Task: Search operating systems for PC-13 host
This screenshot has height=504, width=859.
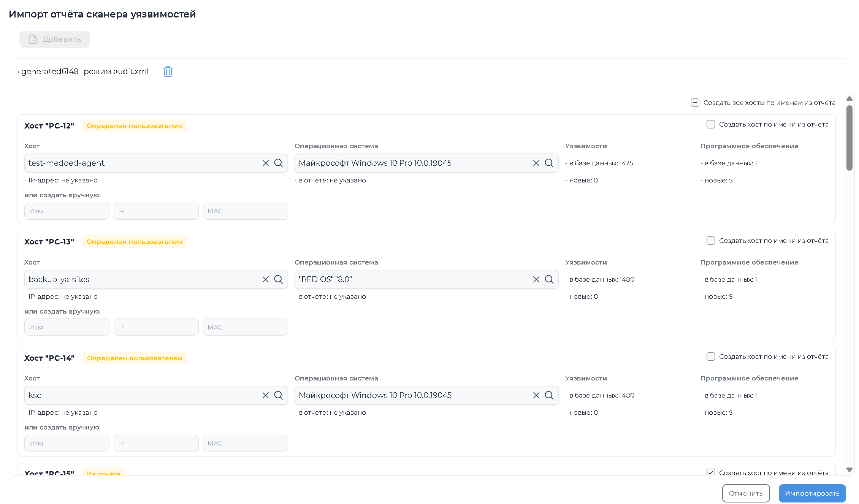Action: click(x=549, y=279)
